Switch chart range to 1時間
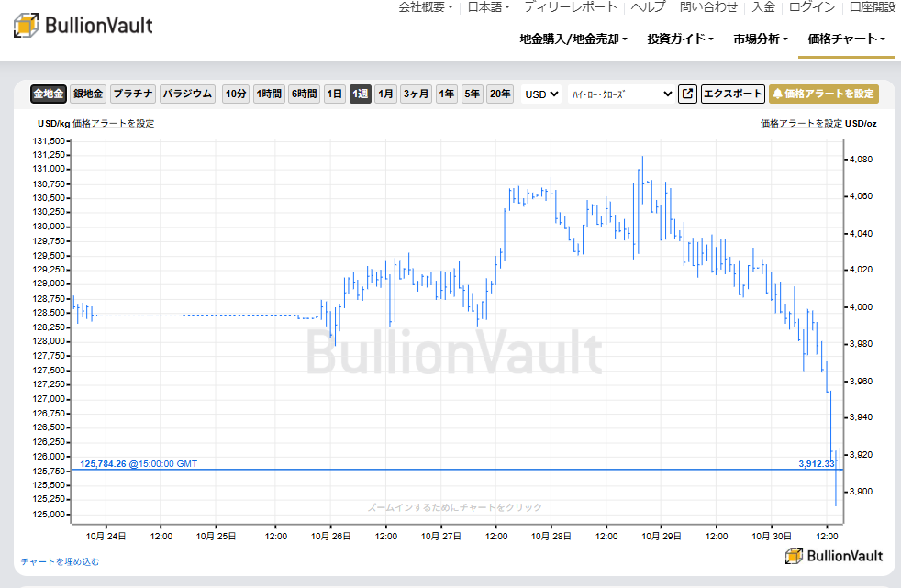 tap(269, 94)
